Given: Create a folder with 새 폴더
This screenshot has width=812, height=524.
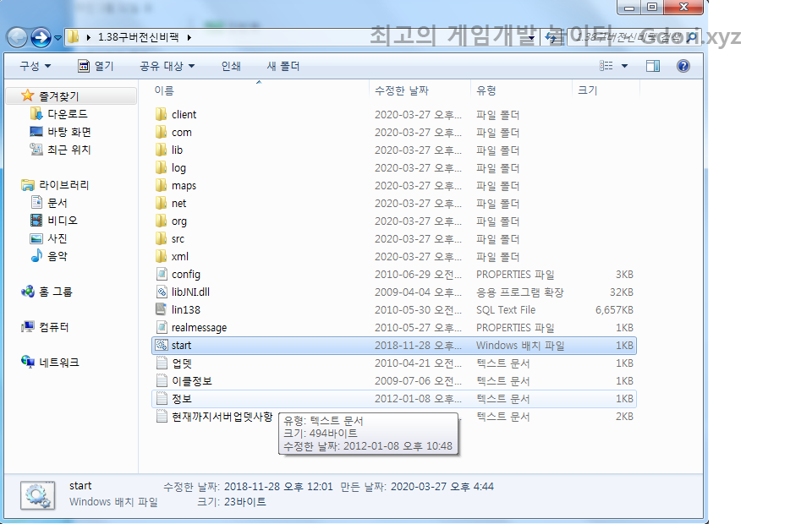Looking at the screenshot, I should [283, 66].
